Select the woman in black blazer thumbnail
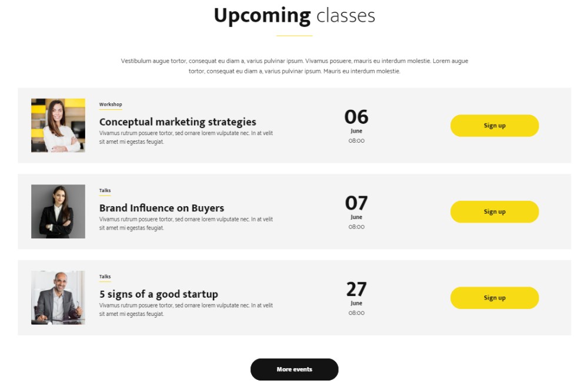Viewport: 588px width, 387px height. (58, 211)
